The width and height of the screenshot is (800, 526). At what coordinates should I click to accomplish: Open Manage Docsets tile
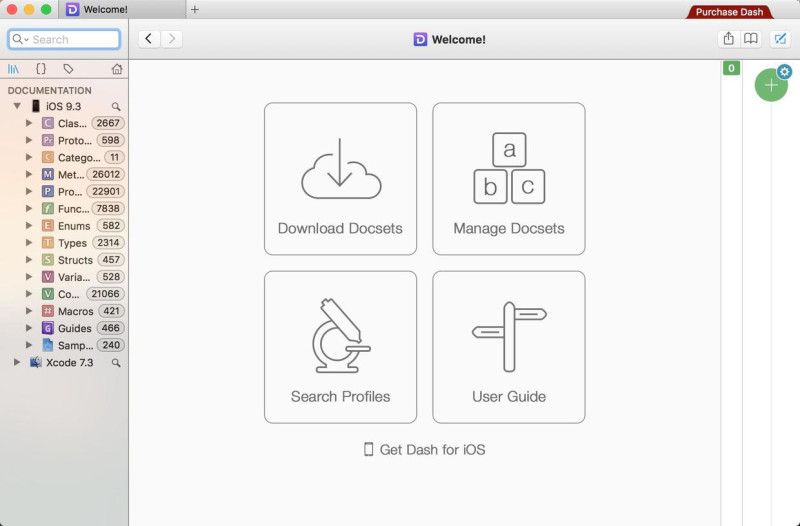pos(508,178)
